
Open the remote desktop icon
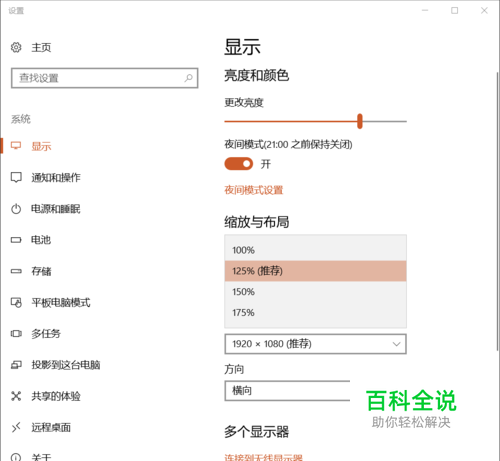(x=16, y=427)
